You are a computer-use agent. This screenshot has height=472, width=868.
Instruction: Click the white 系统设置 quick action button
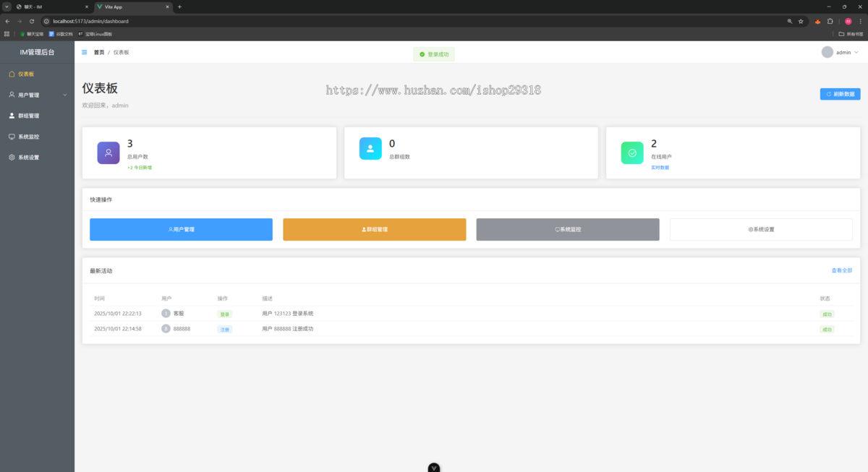[x=761, y=229]
